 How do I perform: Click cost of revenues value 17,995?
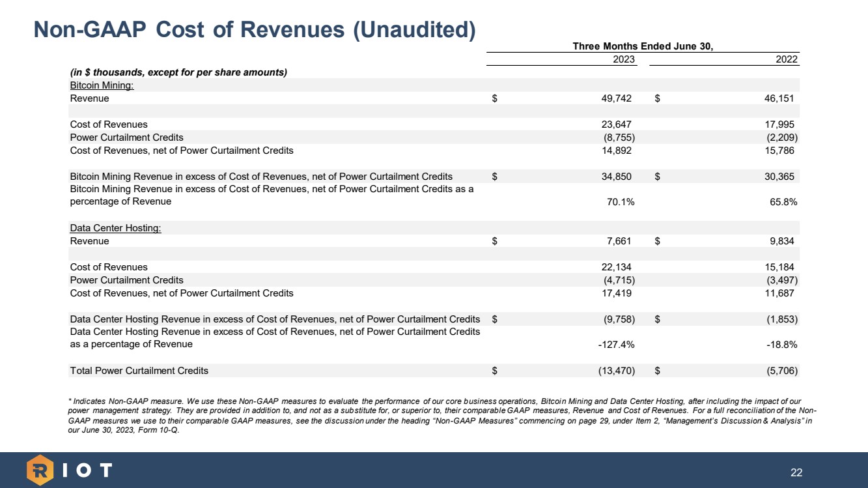pyautogui.click(x=779, y=124)
